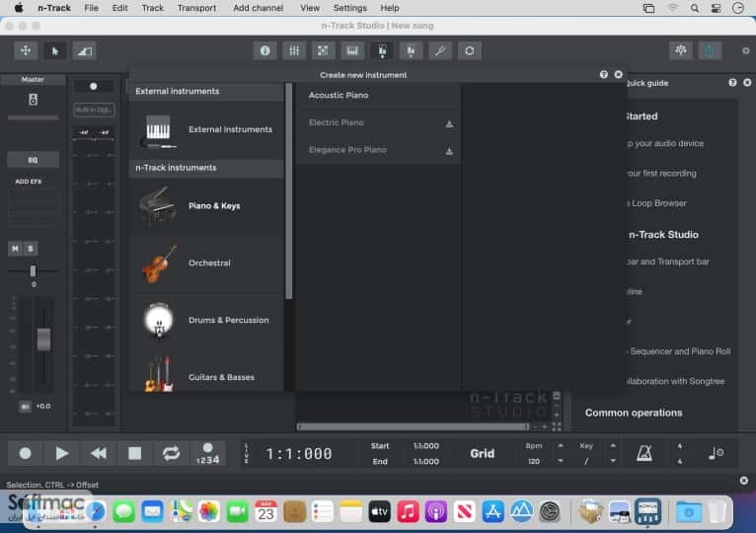
Task: Click the Record button in transport
Action: 25,453
